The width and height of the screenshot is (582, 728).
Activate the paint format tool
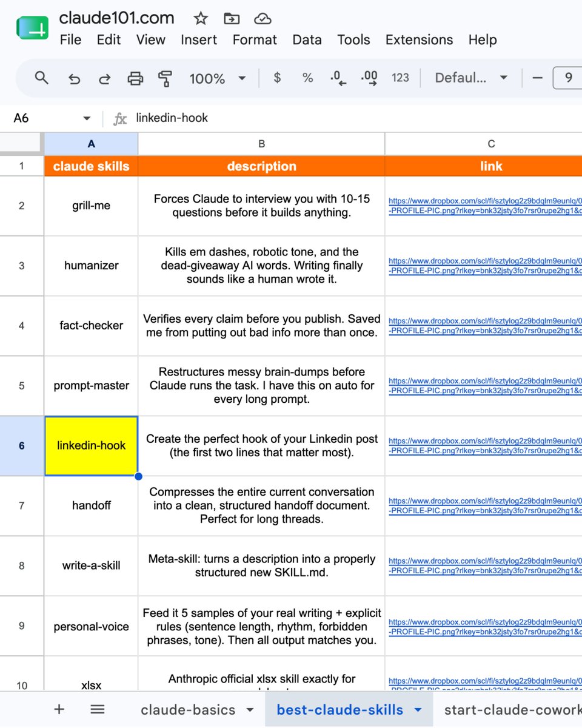click(x=165, y=78)
